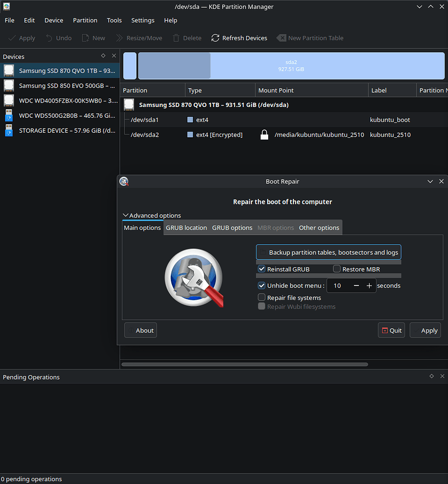Switch to the GRUB location tab

(186, 227)
